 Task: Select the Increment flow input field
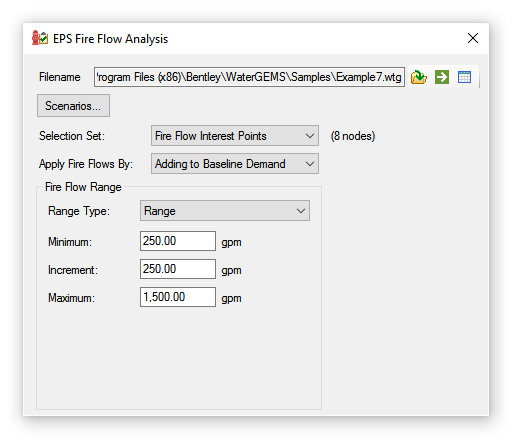[178, 269]
